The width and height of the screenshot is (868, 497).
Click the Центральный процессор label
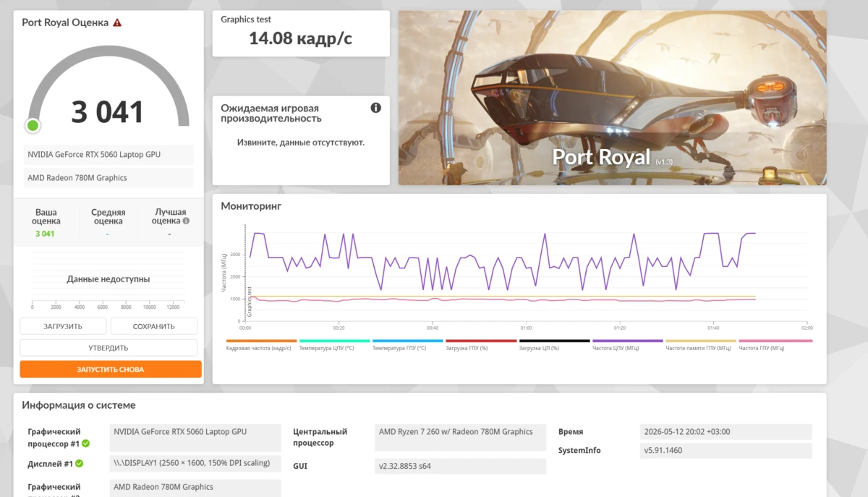[x=320, y=438]
